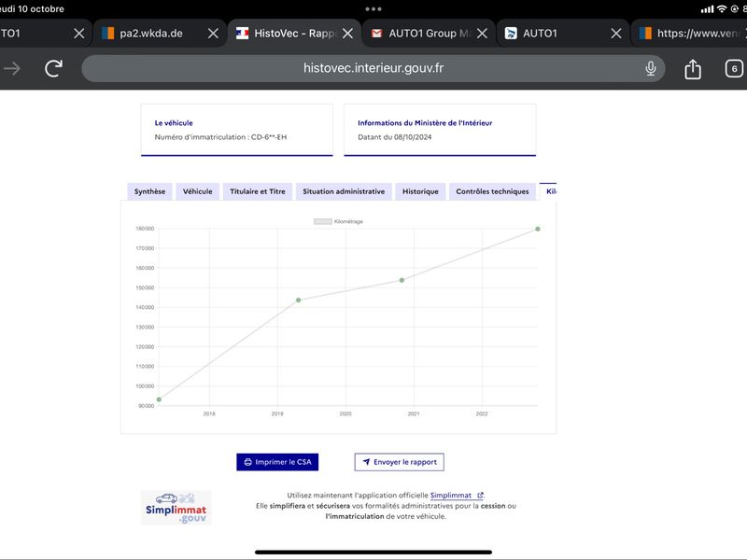Click the last data point near 180000 km

point(538,229)
